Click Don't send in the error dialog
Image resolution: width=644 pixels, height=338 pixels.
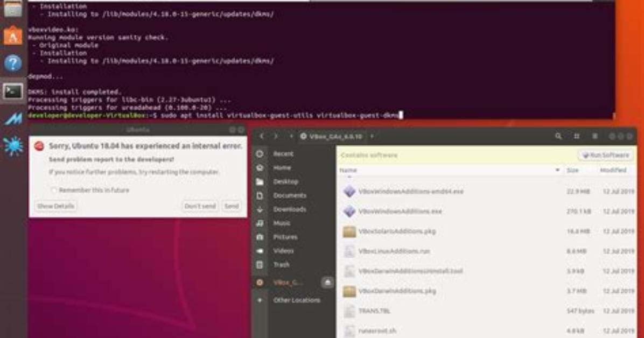(200, 206)
